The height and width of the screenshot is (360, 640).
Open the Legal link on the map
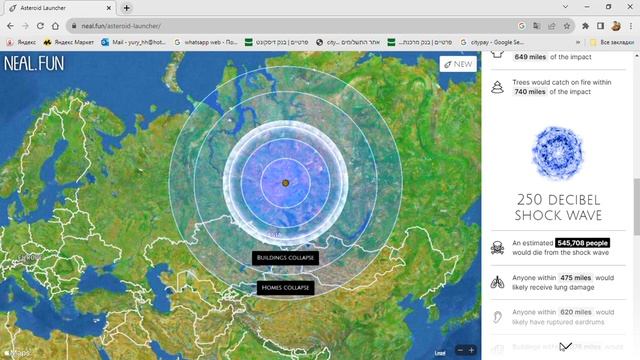click(x=440, y=353)
